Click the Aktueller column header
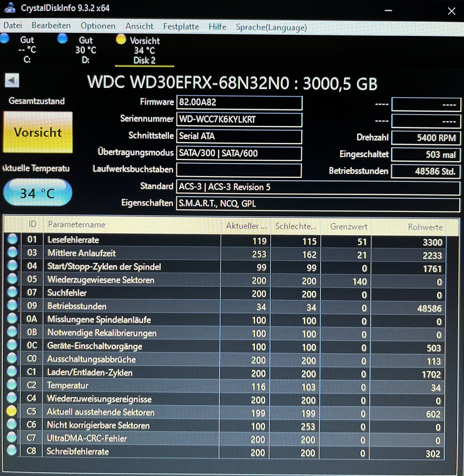Screen dimensions: 464x476 coord(246,226)
